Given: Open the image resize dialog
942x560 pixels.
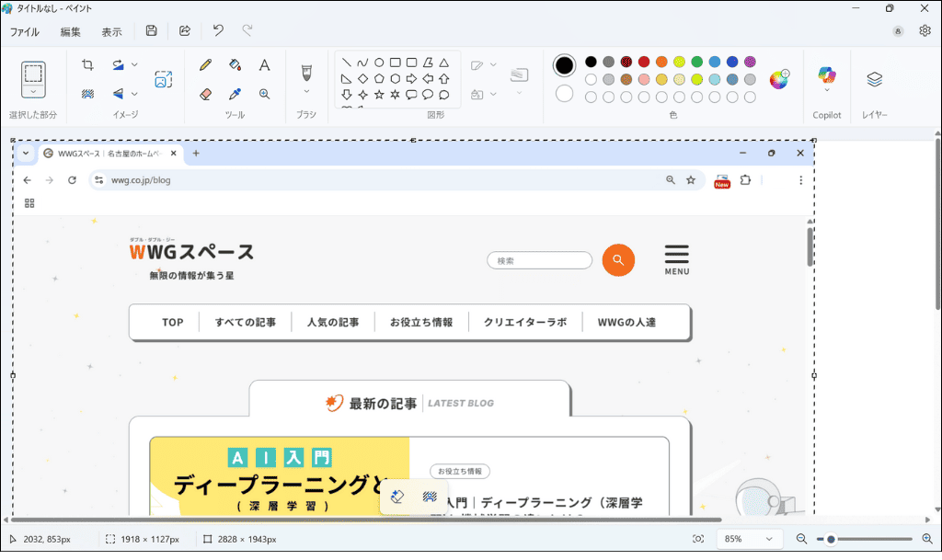Looking at the screenshot, I should click(164, 79).
